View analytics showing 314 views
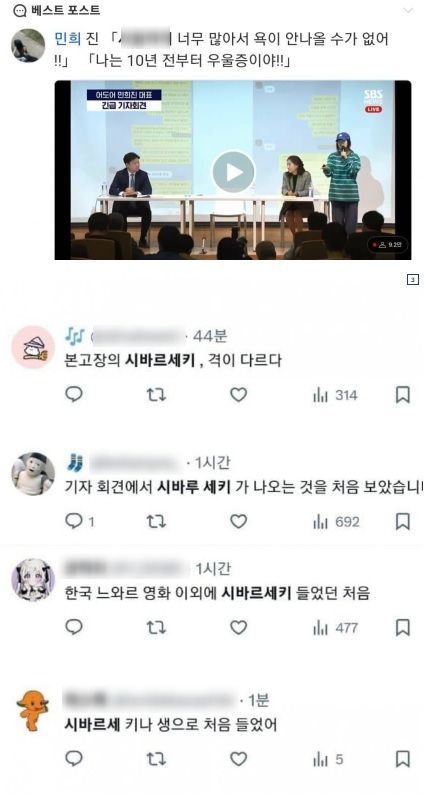The width and height of the screenshot is (425, 794). click(335, 395)
